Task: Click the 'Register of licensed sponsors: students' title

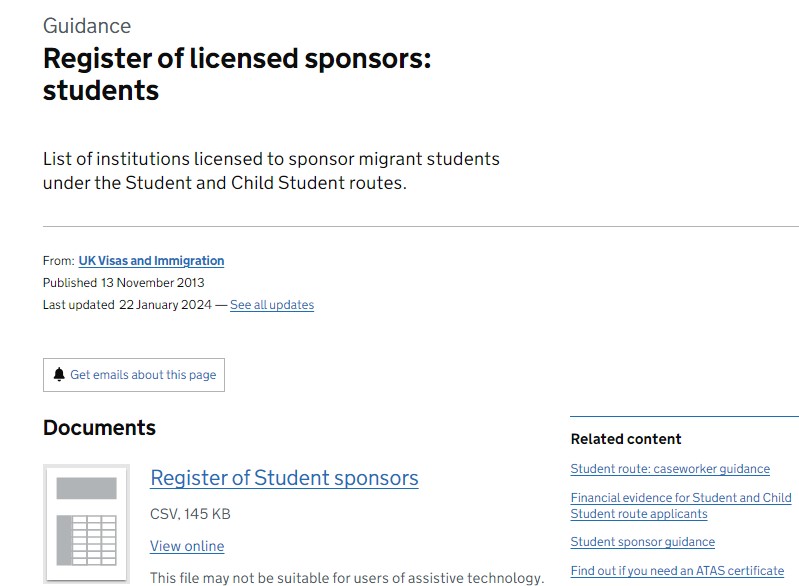Action: coord(236,74)
